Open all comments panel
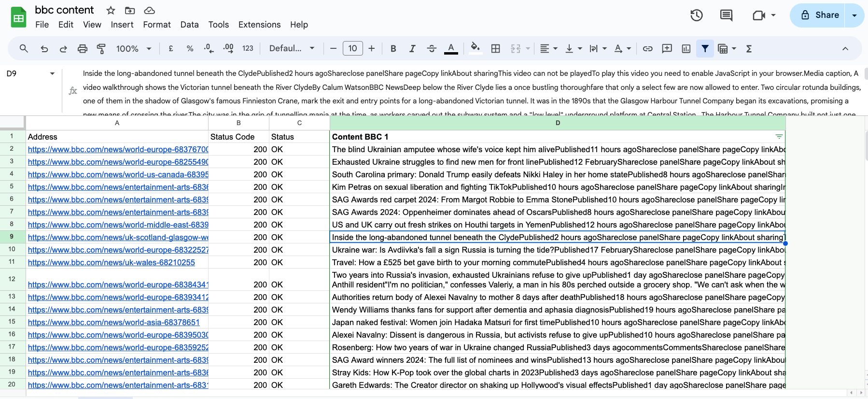 [726, 15]
